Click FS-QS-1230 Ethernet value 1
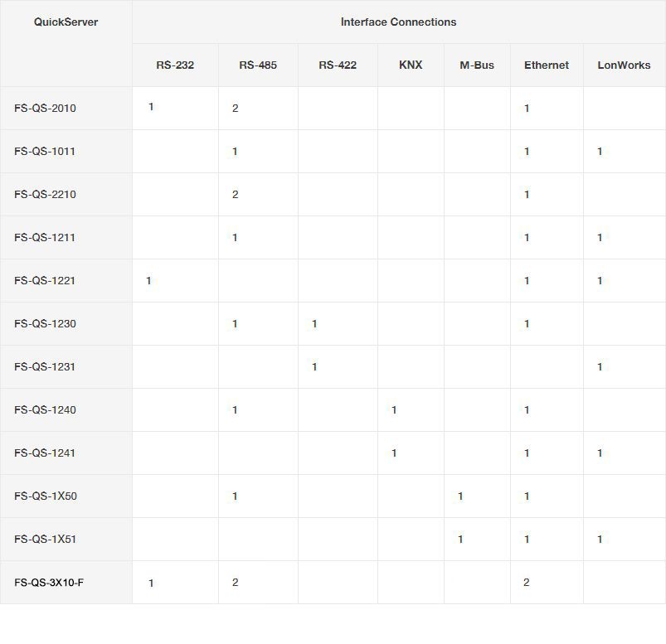Screen dimensions: 666x644 [x=527, y=324]
